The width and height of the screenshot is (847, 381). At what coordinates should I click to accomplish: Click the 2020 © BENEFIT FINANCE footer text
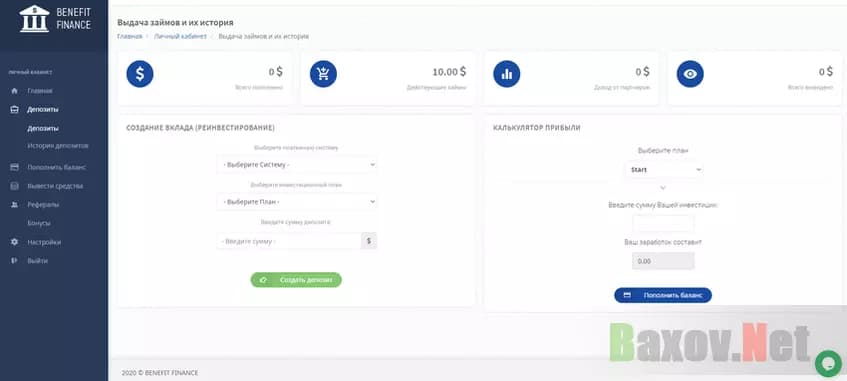point(160,373)
